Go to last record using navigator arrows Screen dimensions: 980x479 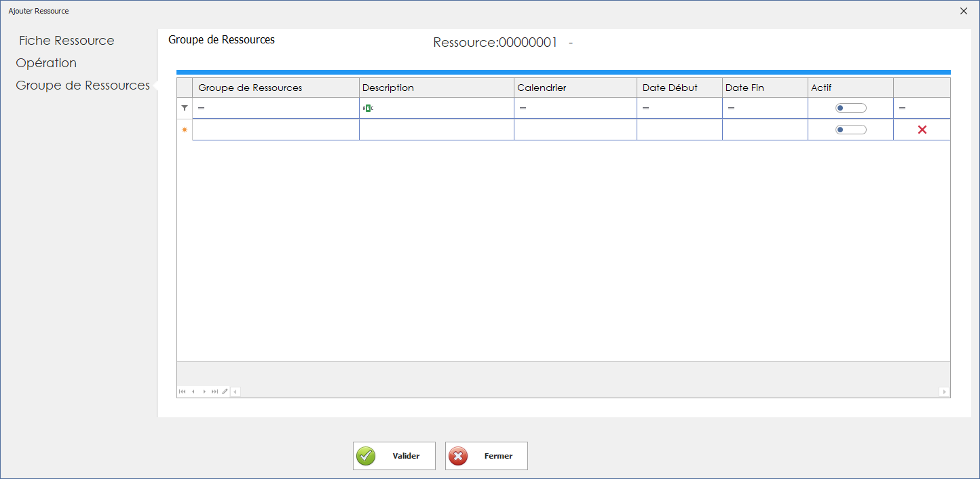[x=214, y=391]
